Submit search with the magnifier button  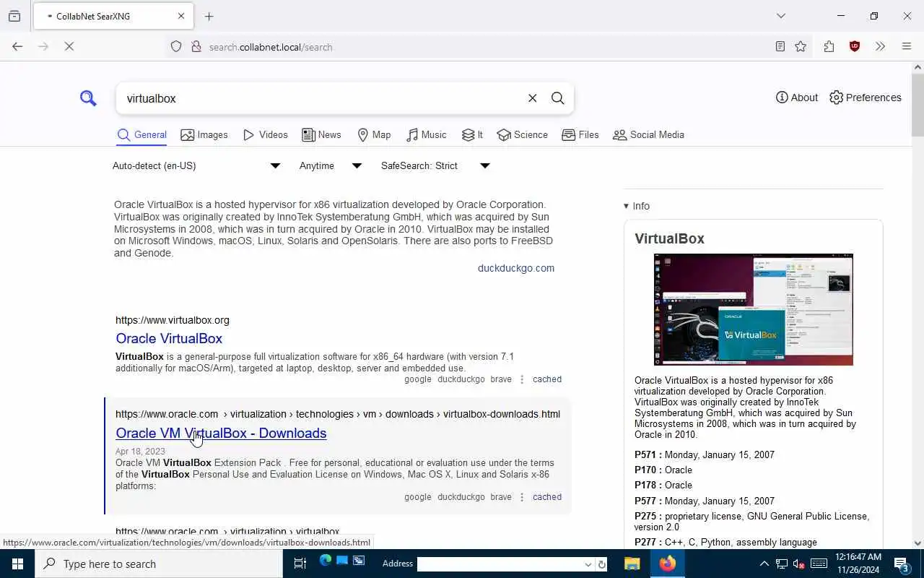click(x=557, y=98)
